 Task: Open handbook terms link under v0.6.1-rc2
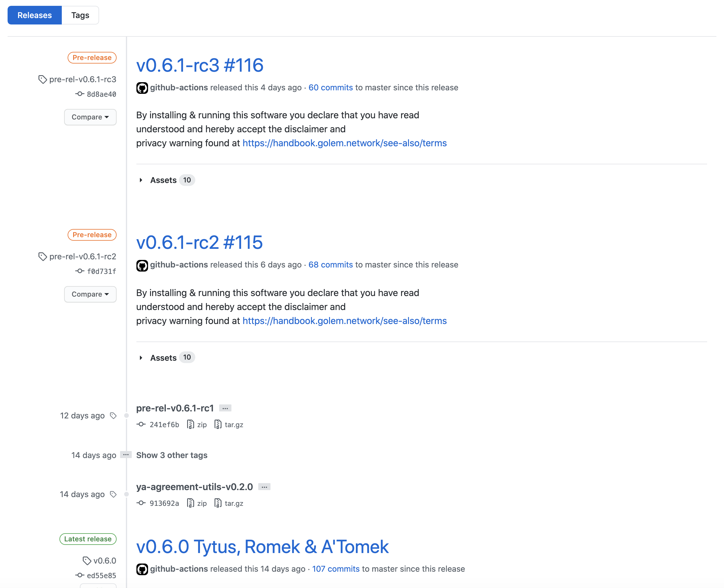point(344,321)
